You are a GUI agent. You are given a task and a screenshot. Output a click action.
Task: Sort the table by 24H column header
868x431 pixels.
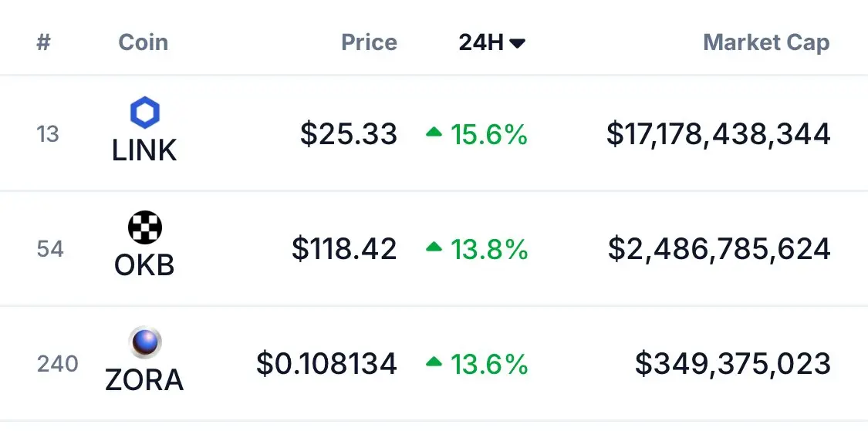[x=491, y=42]
